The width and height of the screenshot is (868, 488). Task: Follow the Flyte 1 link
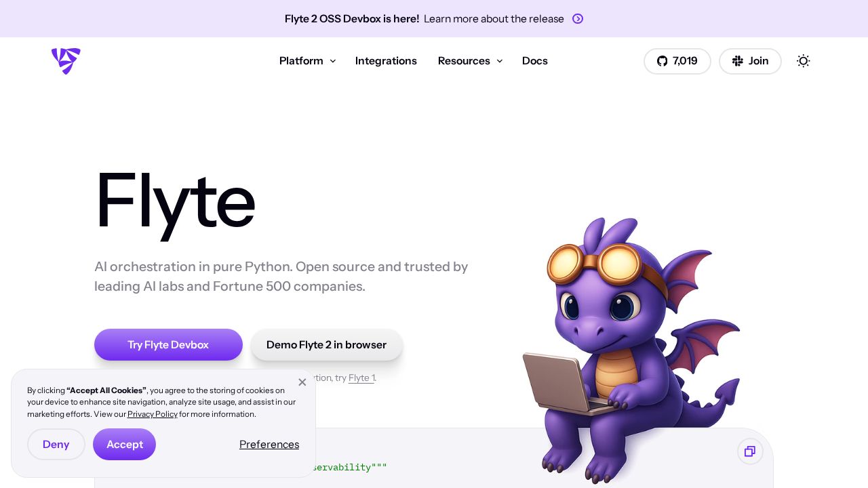click(361, 378)
